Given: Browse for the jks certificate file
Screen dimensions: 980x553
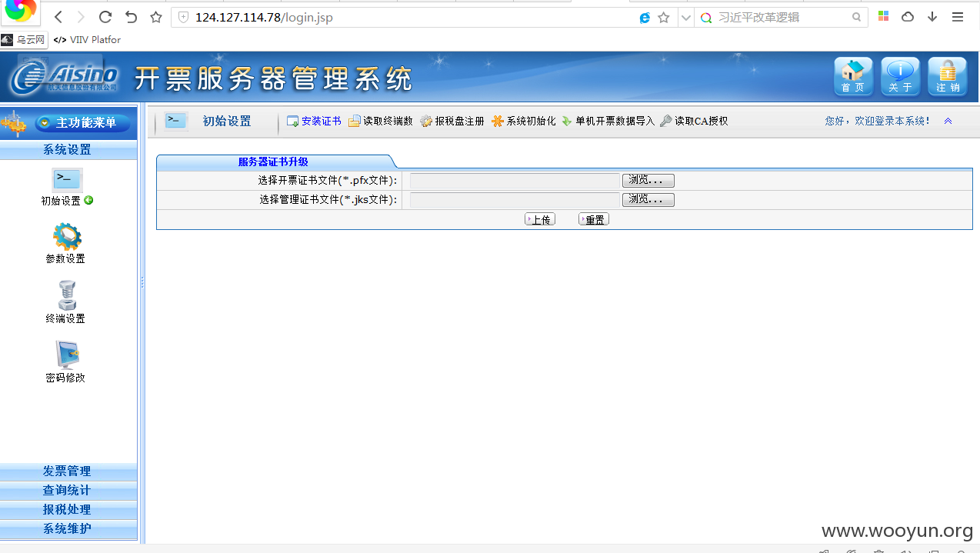Looking at the screenshot, I should coord(648,200).
